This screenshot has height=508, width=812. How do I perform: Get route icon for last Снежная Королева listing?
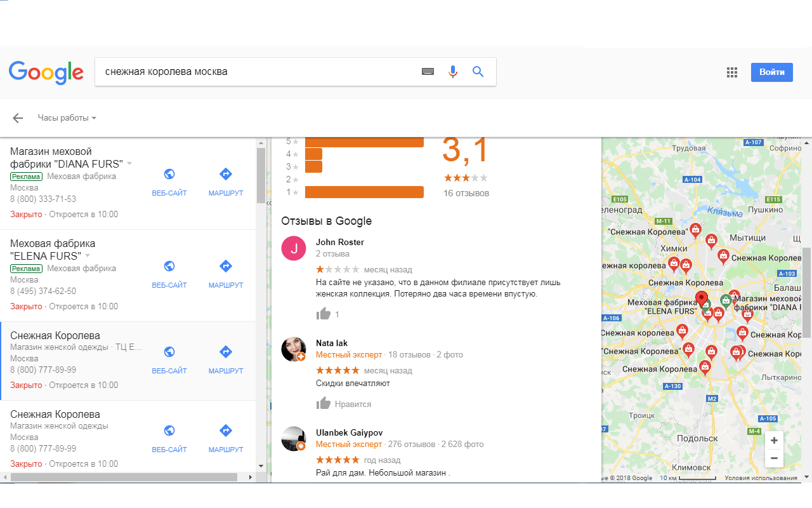pyautogui.click(x=226, y=431)
